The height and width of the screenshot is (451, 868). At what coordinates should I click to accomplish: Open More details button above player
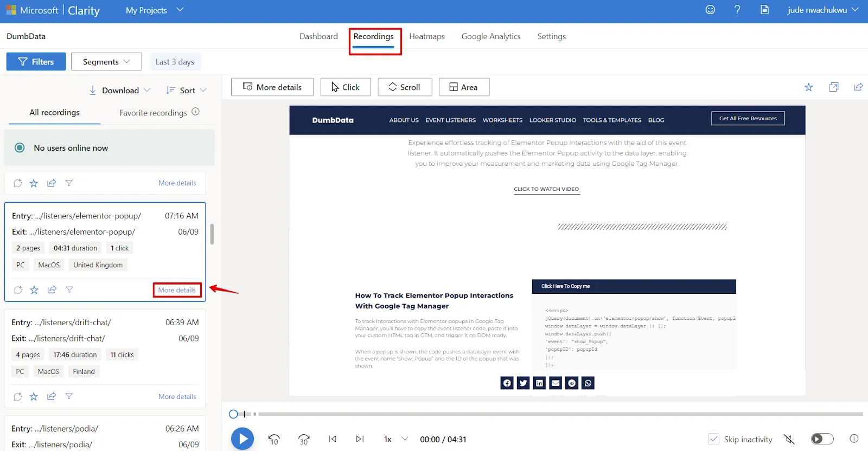pos(272,87)
